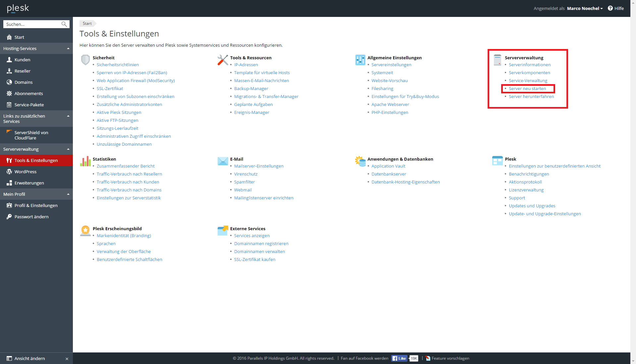
Task: Open WordPress in the sidebar menu
Action: click(x=36, y=172)
